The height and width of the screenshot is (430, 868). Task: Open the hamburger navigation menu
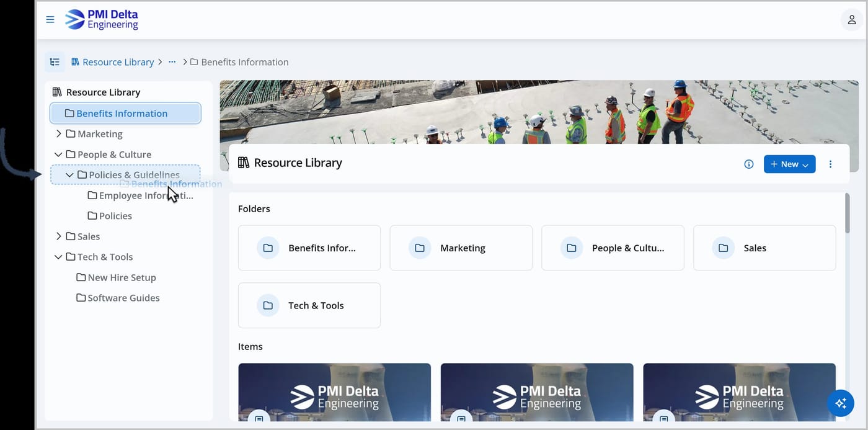pyautogui.click(x=50, y=19)
